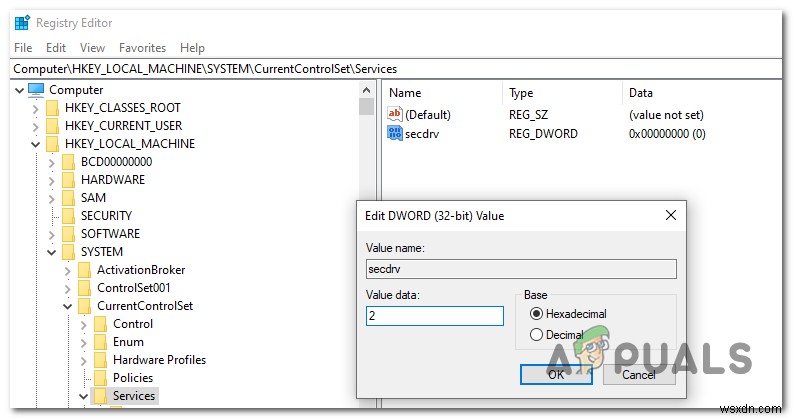Expand the ControlSet001 key

68,288
